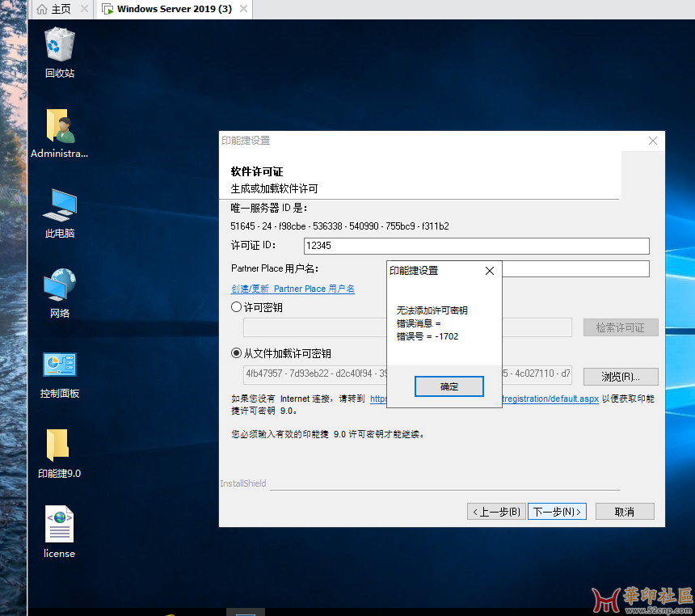This screenshot has width=695, height=616.
Task: Click the 浏览(R)... browse button
Action: 621,377
